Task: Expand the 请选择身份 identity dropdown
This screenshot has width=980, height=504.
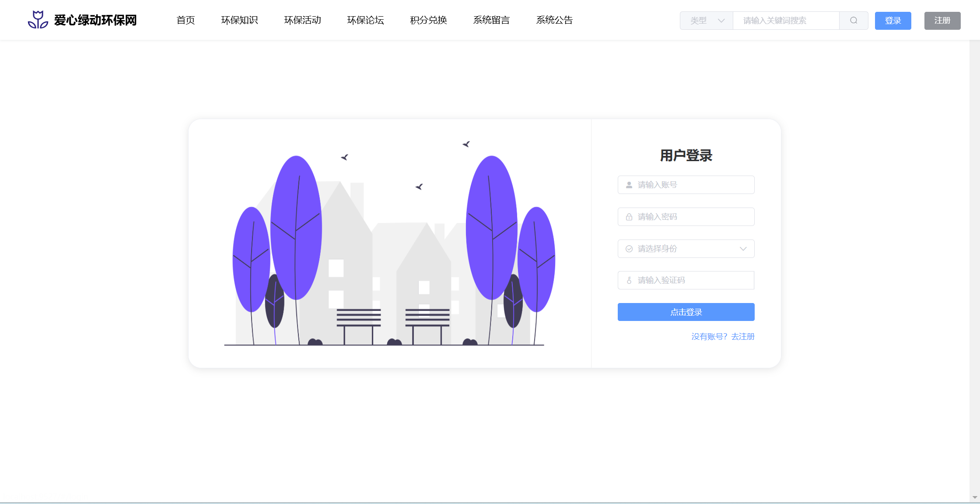Action: click(x=686, y=249)
